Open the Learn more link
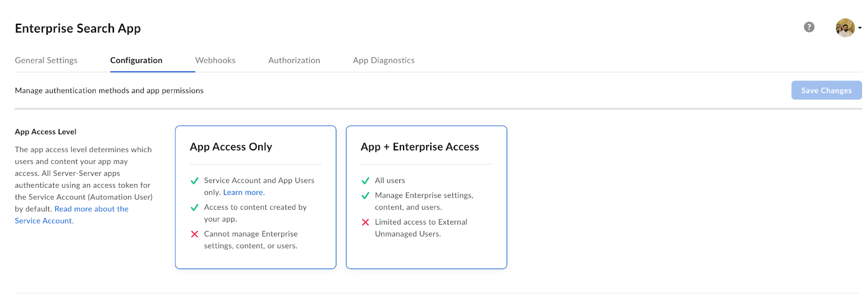The image size is (868, 298). pos(244,192)
